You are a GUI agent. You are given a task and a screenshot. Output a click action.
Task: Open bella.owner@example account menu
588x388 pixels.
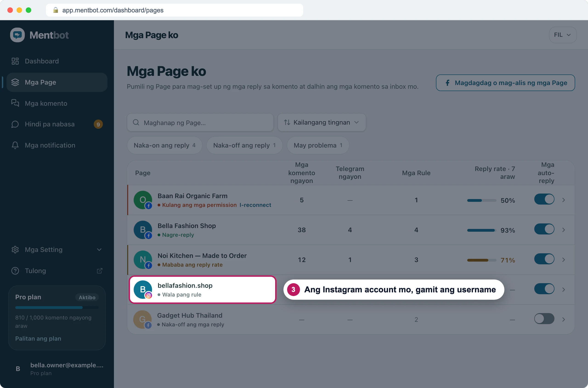pos(57,369)
